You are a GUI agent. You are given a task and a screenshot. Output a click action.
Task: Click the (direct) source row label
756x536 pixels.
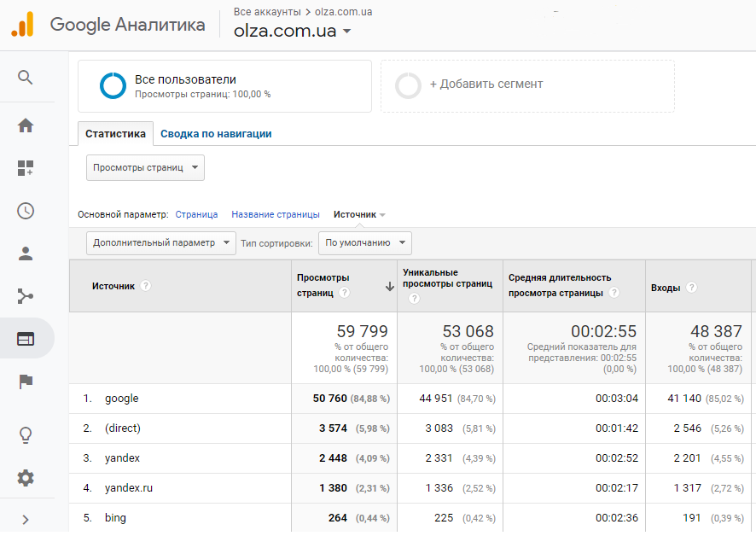point(123,428)
